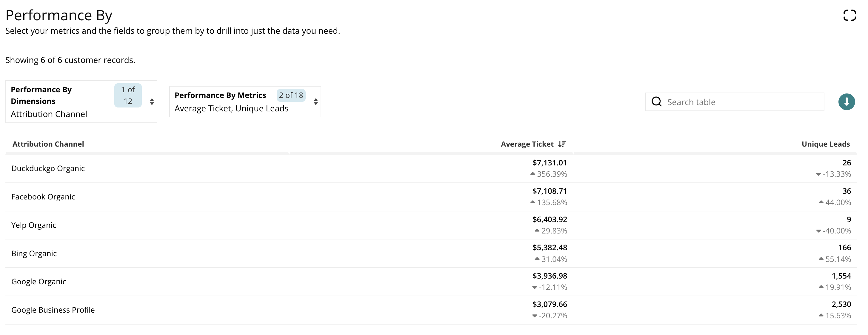Image resolution: width=868 pixels, height=335 pixels.
Task: Click Bing Organic's Unique Leads up-arrow indicator
Action: [821, 259]
